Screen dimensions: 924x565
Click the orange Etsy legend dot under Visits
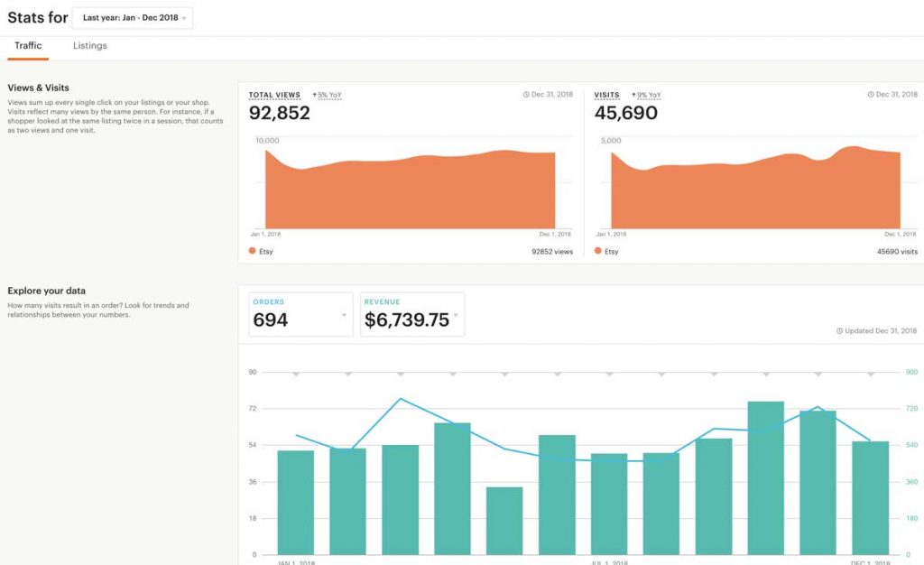(x=597, y=251)
